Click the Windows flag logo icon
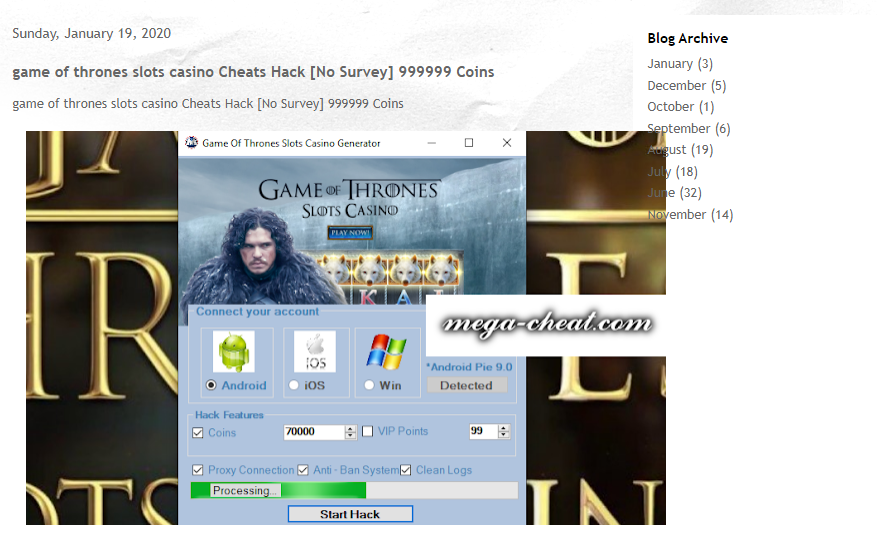Viewport: 877px width, 560px height. 386,351
